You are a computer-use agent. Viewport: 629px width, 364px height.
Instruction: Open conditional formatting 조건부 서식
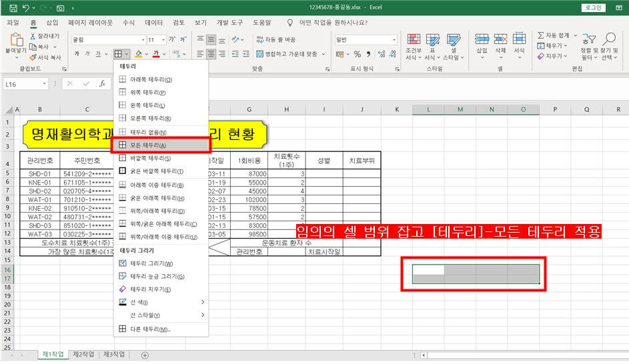click(414, 47)
